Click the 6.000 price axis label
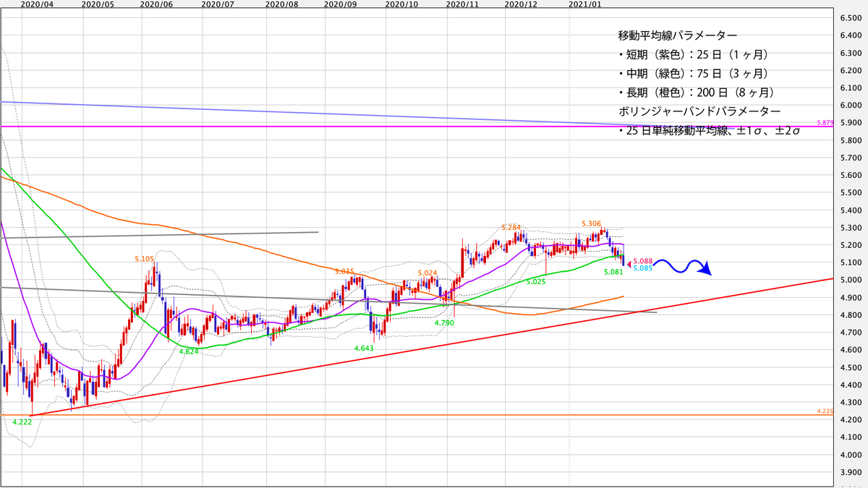Screen dimensions: 868x488 [x=851, y=106]
